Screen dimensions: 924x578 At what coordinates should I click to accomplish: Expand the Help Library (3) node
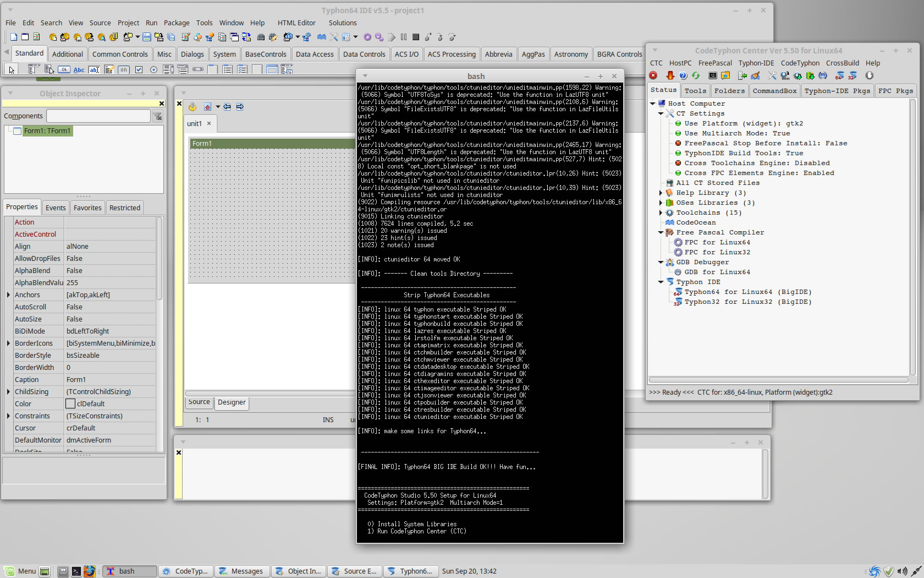coord(661,193)
